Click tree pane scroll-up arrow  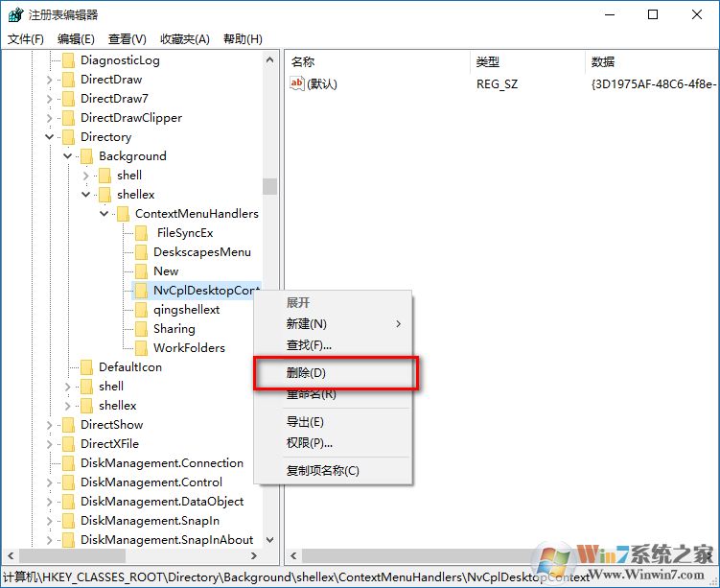270,60
